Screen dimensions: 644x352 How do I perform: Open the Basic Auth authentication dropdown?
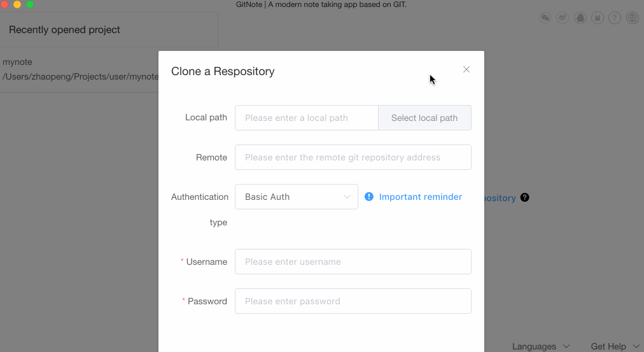(x=297, y=197)
